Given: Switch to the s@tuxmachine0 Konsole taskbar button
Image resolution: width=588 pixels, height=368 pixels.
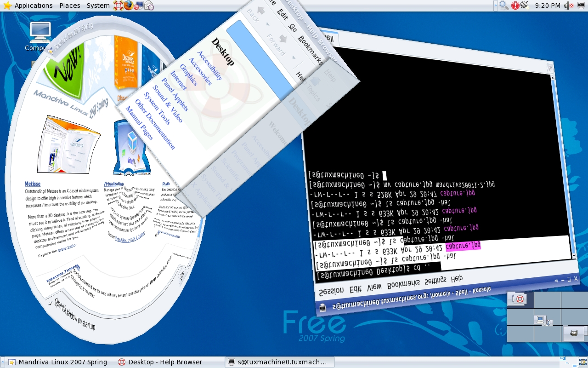Looking at the screenshot, I should pyautogui.click(x=280, y=362).
